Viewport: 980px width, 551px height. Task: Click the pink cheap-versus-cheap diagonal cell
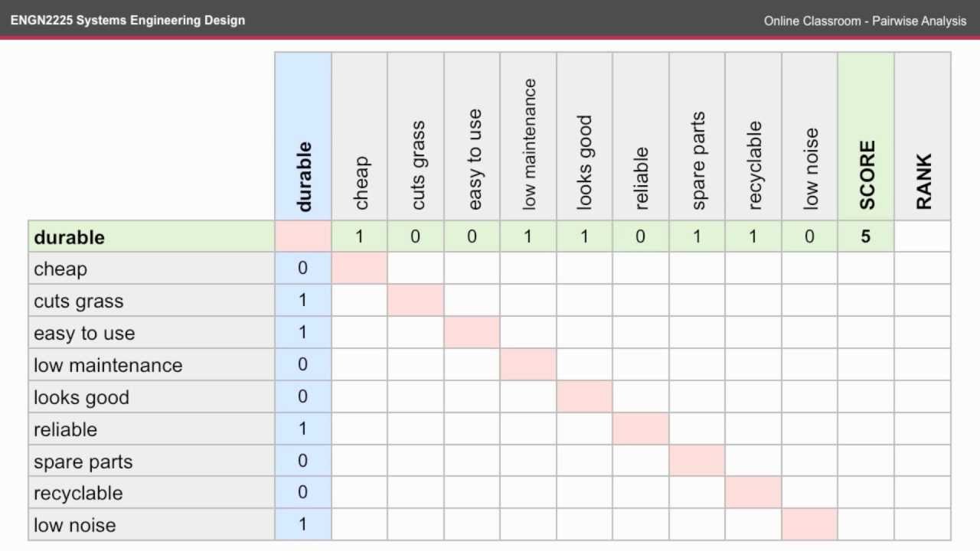pyautogui.click(x=359, y=269)
